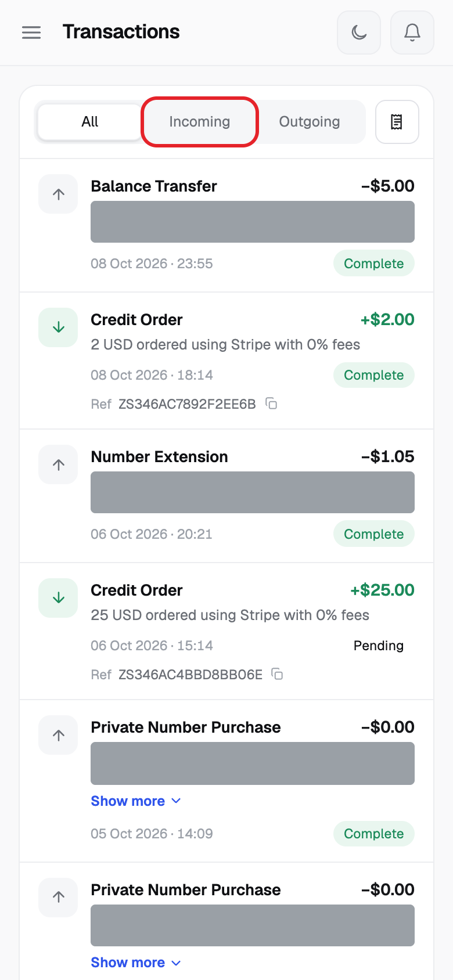Viewport: 453px width, 980px height.
Task: Toggle dark mode with the moon icon
Action: pyautogui.click(x=359, y=33)
